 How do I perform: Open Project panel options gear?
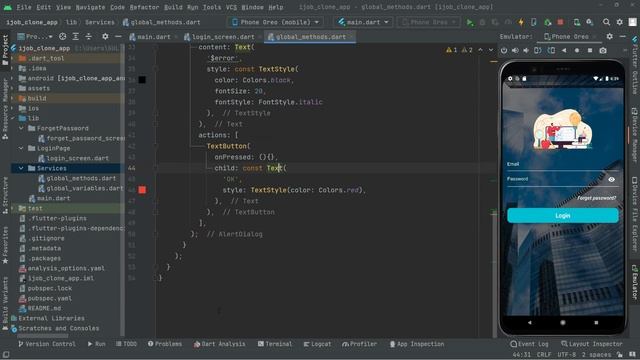[105, 37]
